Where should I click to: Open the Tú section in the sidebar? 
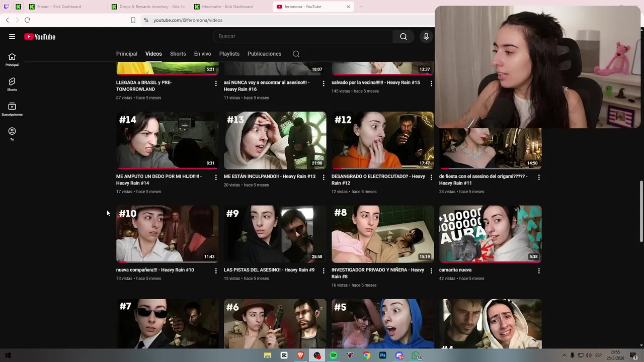[12, 134]
